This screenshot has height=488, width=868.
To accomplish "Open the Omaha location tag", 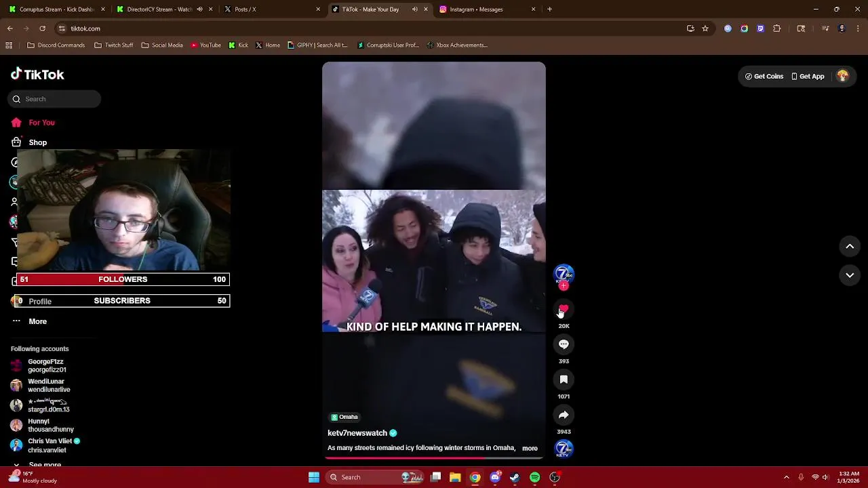I will 344,417.
